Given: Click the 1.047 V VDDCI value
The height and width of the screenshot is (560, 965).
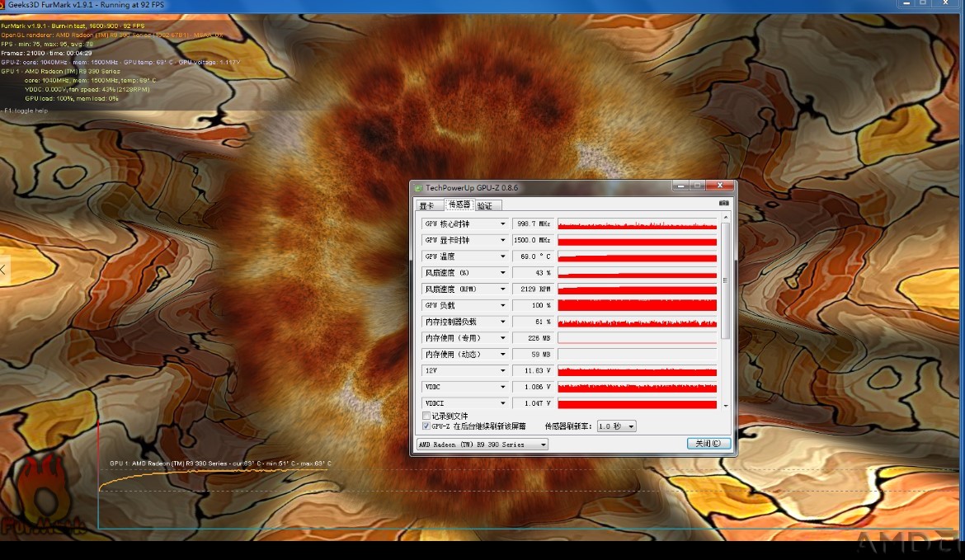Looking at the screenshot, I should [x=533, y=403].
